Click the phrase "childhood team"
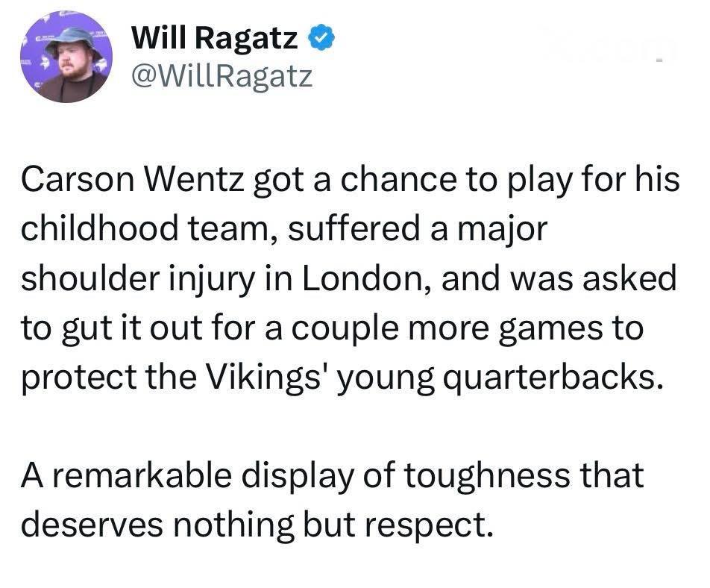This screenshot has height=588, width=710. tap(138, 229)
